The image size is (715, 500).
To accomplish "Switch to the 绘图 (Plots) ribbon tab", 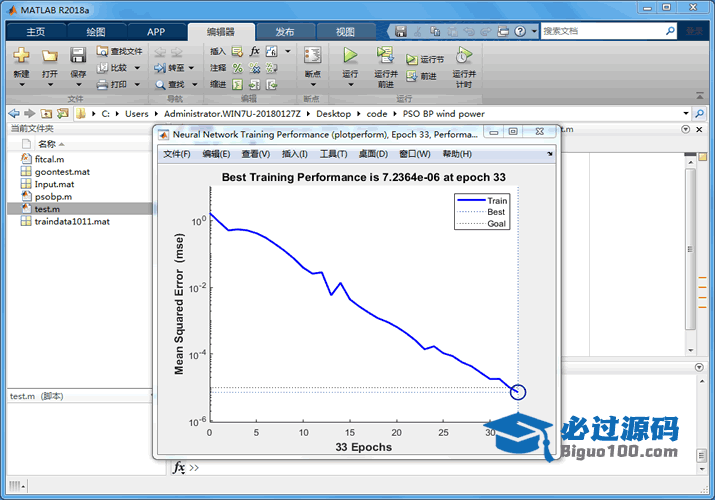I will pos(96,31).
